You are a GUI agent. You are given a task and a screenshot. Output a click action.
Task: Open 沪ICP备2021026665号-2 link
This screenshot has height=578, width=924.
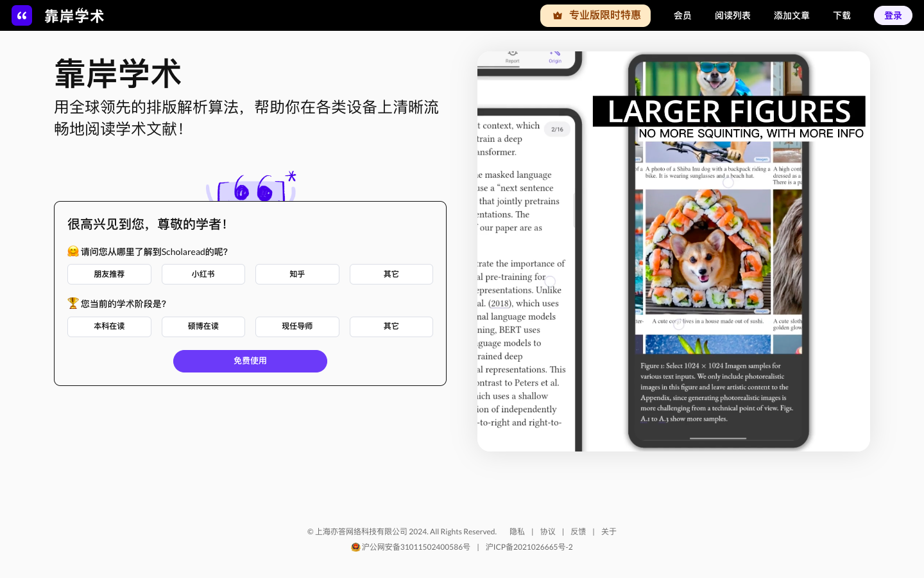[529, 547]
